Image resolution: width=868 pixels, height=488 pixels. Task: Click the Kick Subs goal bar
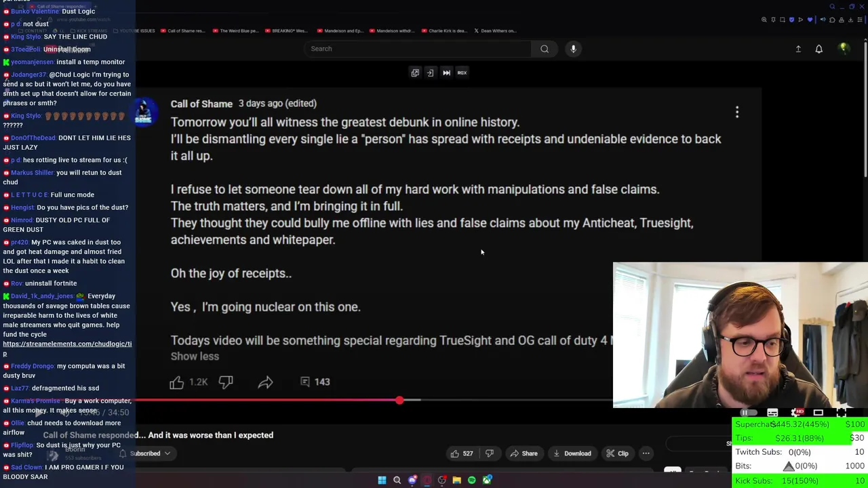(x=800, y=481)
